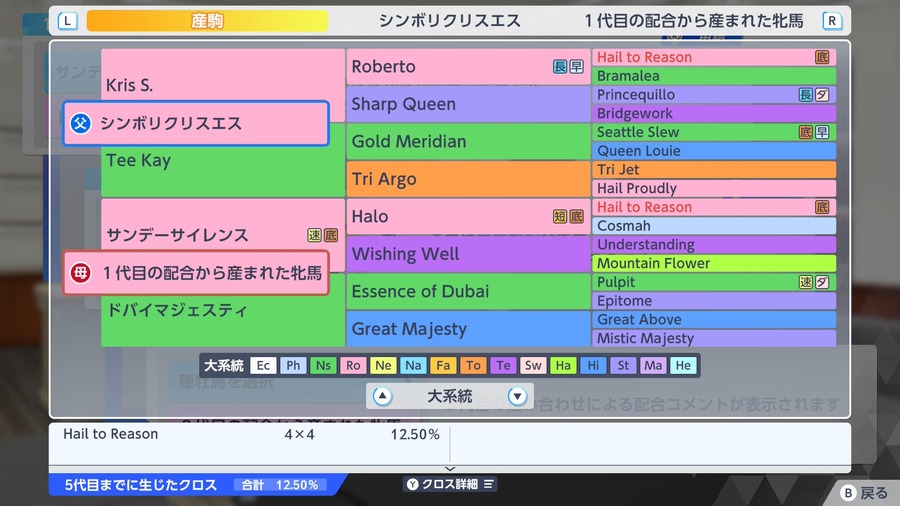The height and width of the screenshot is (506, 900).
Task: Click the To lineage legend chip
Action: click(473, 365)
